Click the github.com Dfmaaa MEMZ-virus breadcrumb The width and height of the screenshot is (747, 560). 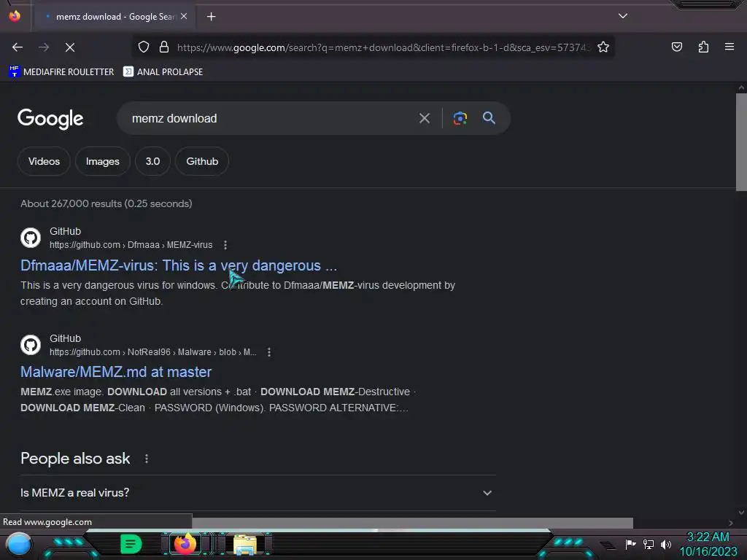[131, 245]
